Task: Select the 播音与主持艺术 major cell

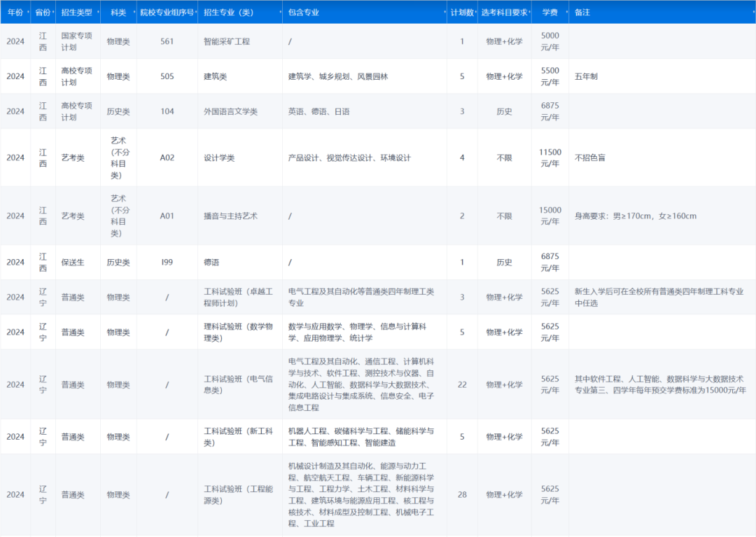Action: click(230, 215)
